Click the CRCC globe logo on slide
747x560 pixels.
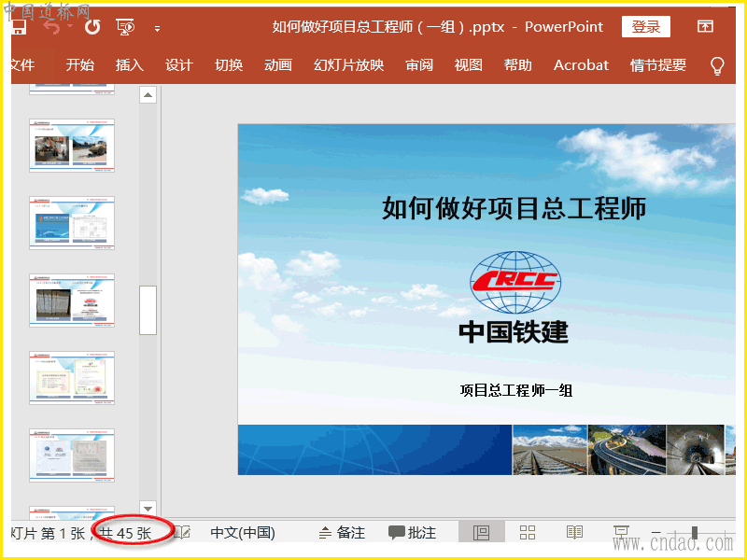coord(515,283)
